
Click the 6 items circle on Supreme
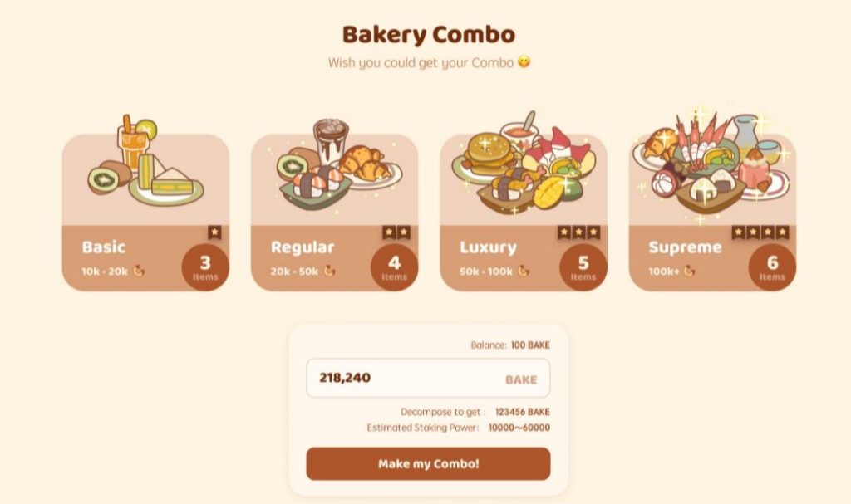pyautogui.click(x=772, y=267)
